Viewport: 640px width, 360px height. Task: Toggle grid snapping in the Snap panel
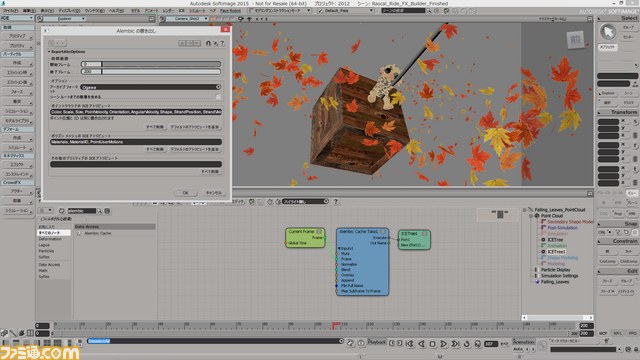pyautogui.click(x=635, y=232)
